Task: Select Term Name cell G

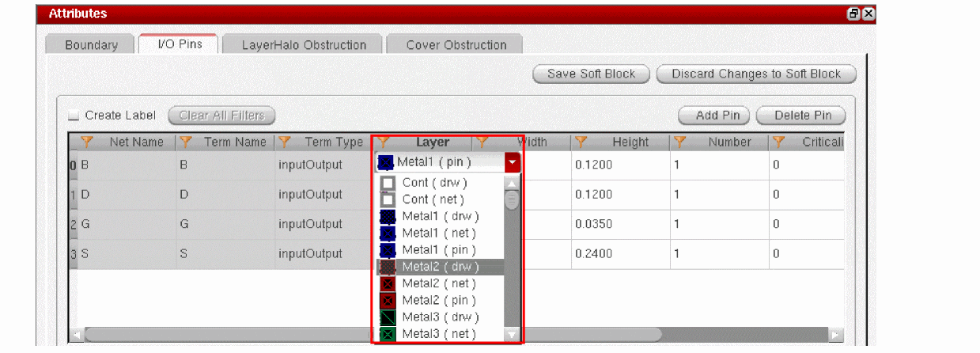Action: pyautogui.click(x=225, y=225)
